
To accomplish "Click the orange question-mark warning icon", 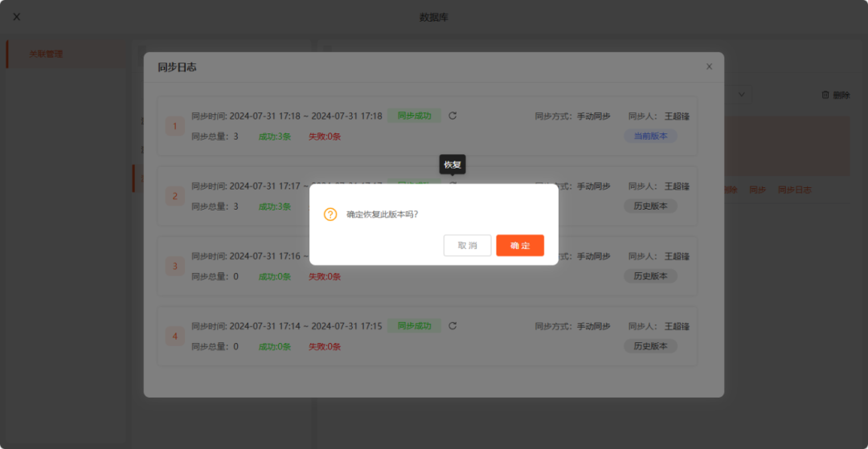I will (330, 214).
